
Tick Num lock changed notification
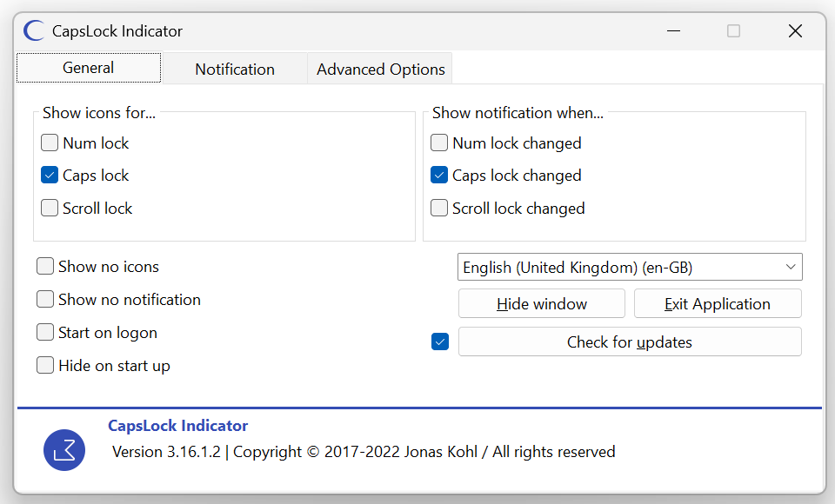439,143
